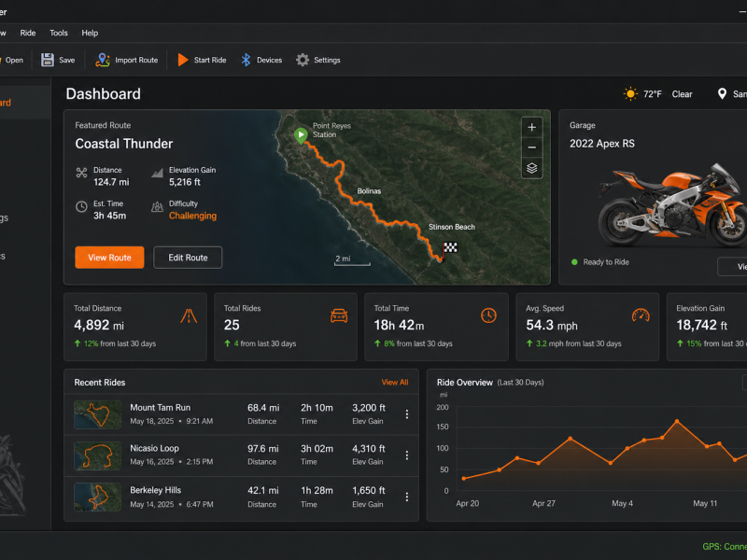Image resolution: width=747 pixels, height=560 pixels.
Task: Click the Berkeley Hills ride name
Action: point(155,490)
